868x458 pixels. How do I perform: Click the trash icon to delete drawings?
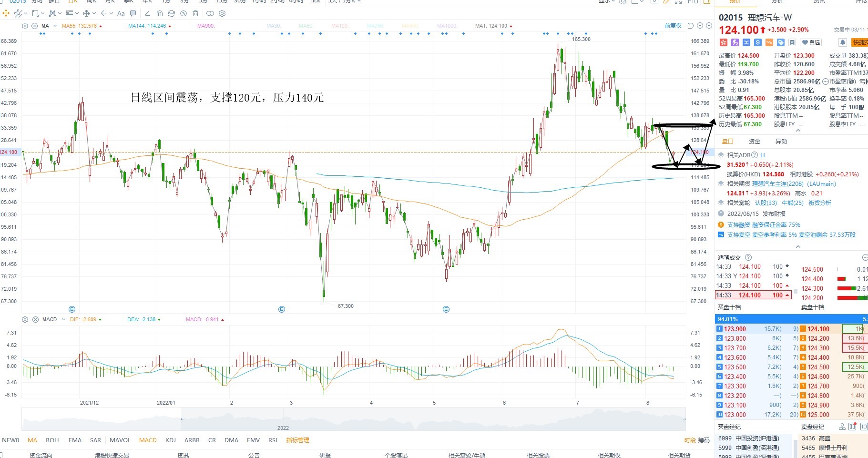coord(195,13)
